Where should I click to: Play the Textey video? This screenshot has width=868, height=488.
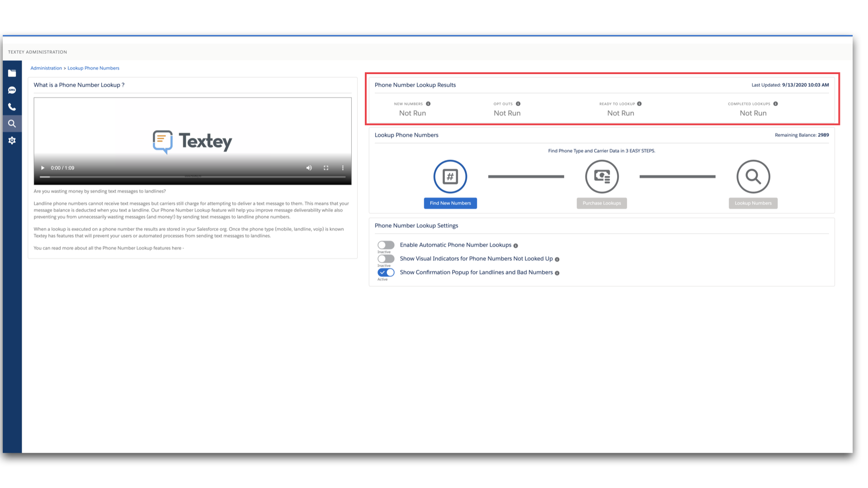(43, 168)
